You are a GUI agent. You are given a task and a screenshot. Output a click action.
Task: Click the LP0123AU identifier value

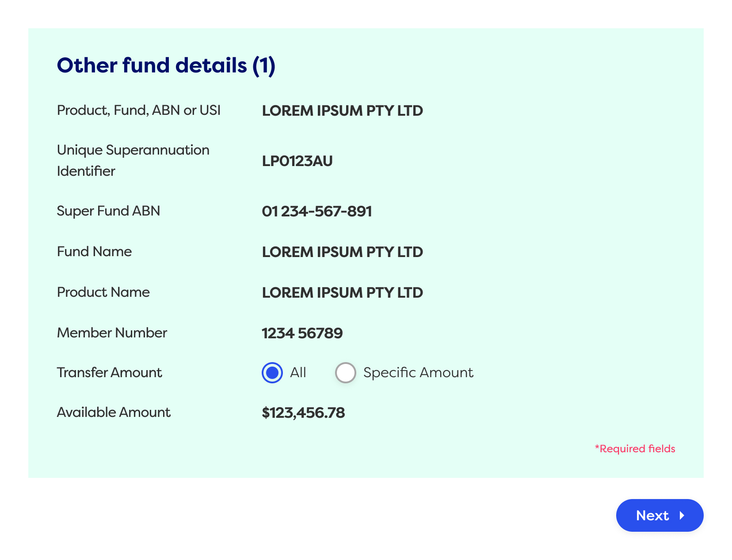point(297,161)
